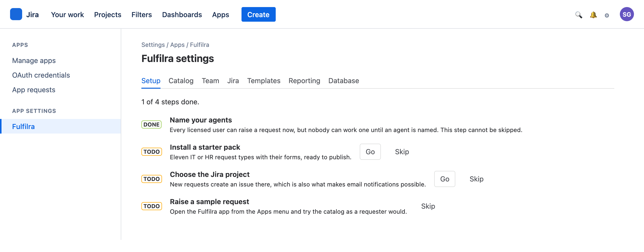
Task: Click TODO badge beside Choose the Jira project
Action: point(151,179)
